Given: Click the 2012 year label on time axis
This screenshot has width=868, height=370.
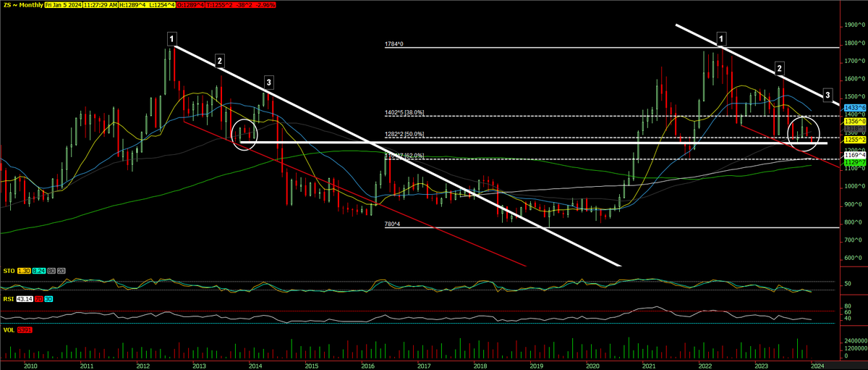Looking at the screenshot, I should click(x=143, y=366).
